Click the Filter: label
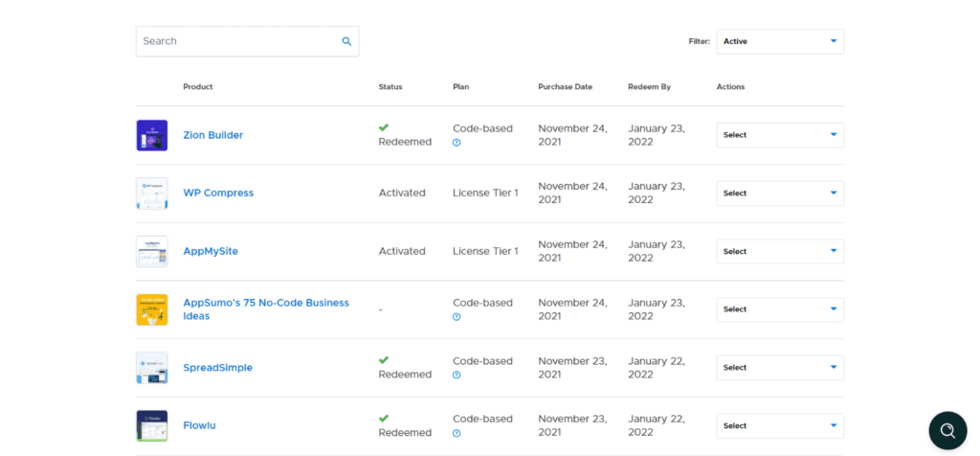 [700, 42]
